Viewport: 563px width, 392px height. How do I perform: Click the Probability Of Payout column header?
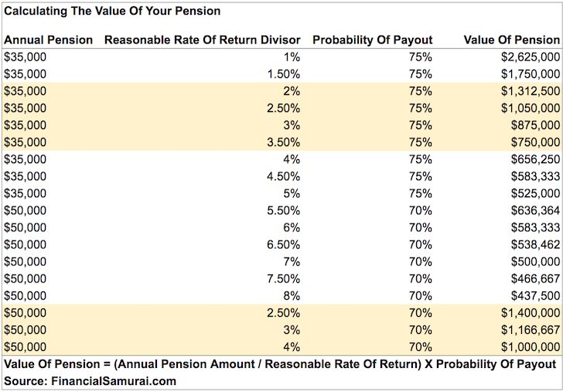[x=372, y=39]
